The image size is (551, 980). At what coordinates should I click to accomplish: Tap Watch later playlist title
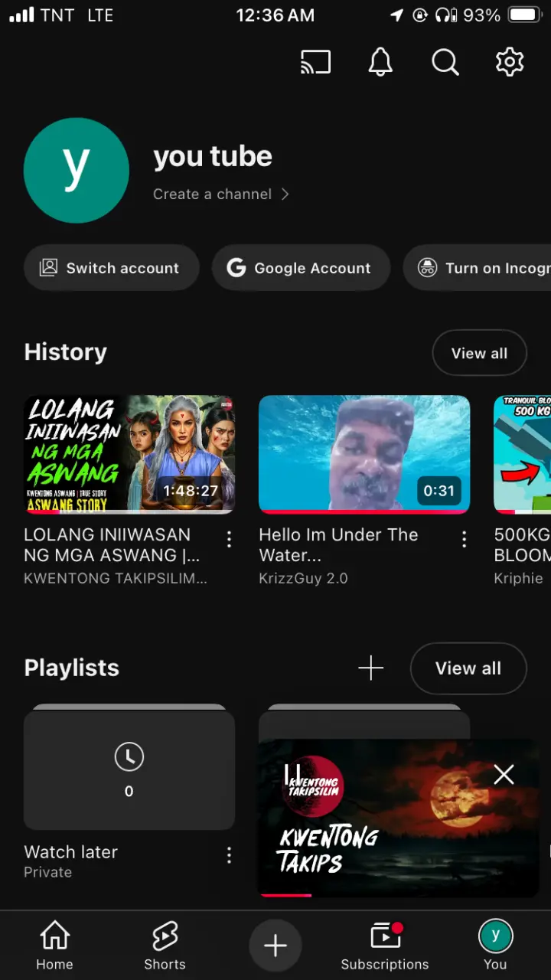click(x=71, y=851)
